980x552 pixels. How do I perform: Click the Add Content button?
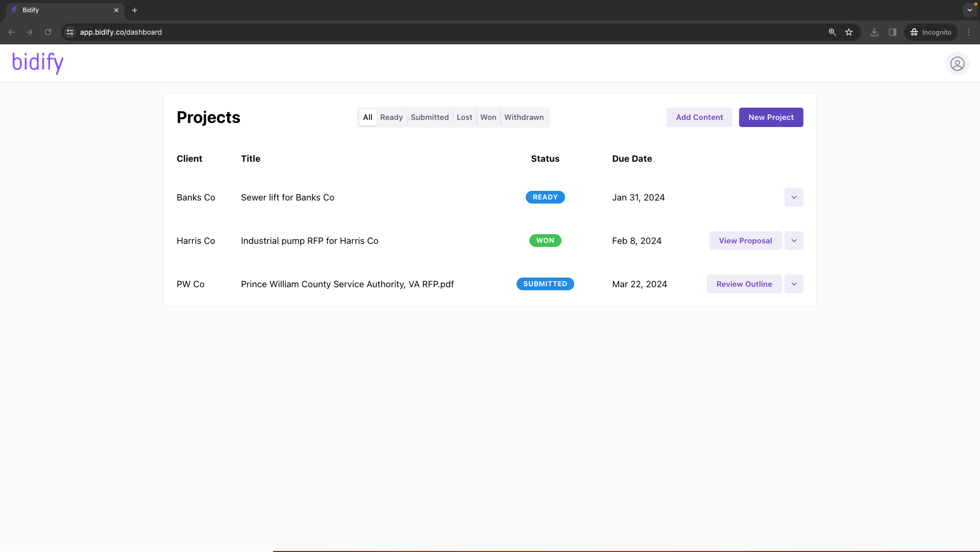point(699,117)
